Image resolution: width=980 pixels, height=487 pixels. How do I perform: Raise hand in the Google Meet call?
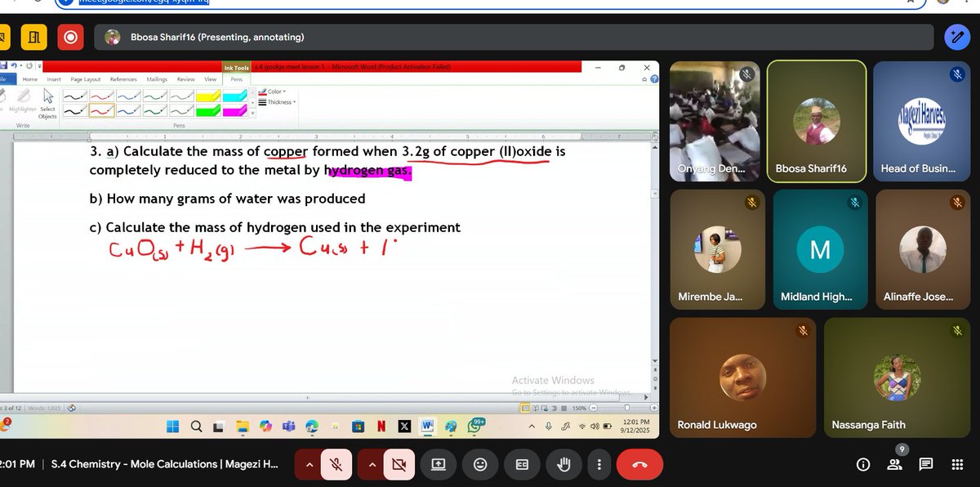563,464
